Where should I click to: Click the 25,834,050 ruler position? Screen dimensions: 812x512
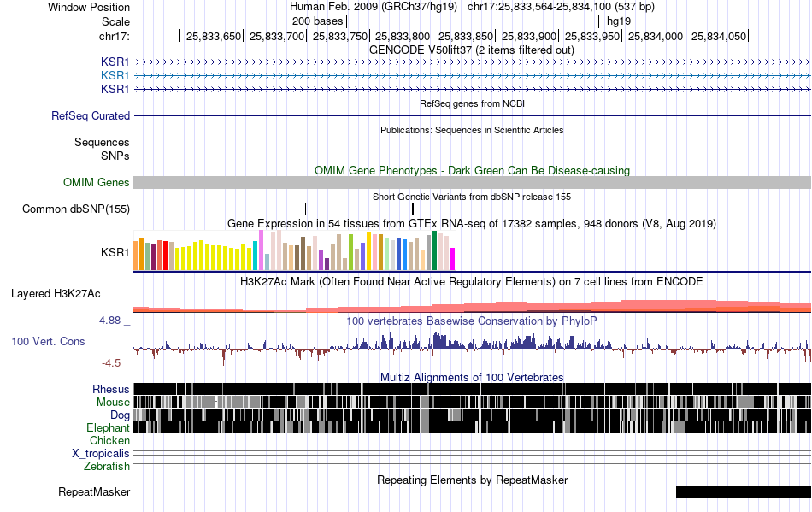point(719,36)
